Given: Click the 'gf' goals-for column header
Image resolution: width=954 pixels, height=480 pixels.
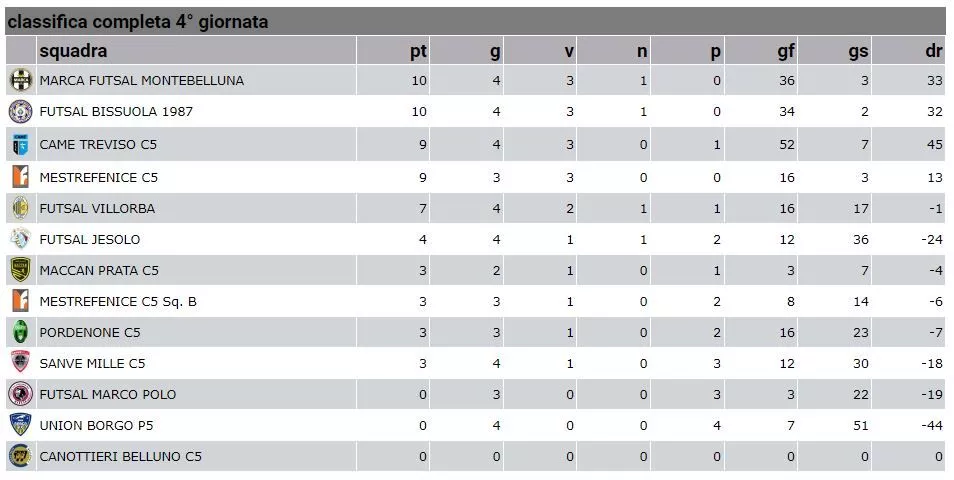Looking at the screenshot, I should pyautogui.click(x=786, y=51).
